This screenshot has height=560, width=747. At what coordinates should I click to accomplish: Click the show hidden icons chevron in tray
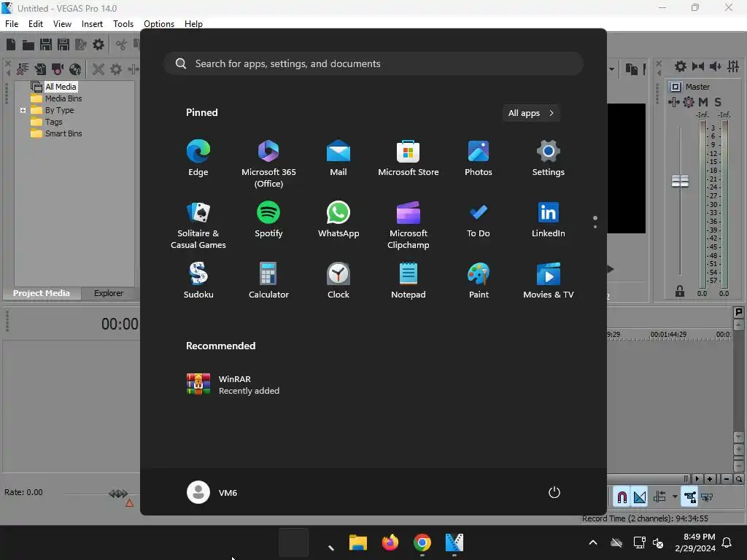click(592, 542)
